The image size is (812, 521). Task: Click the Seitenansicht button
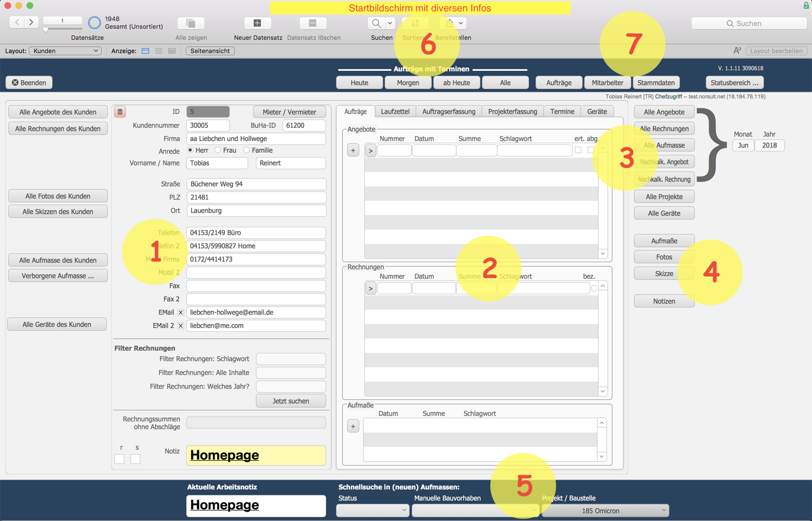[x=210, y=51]
